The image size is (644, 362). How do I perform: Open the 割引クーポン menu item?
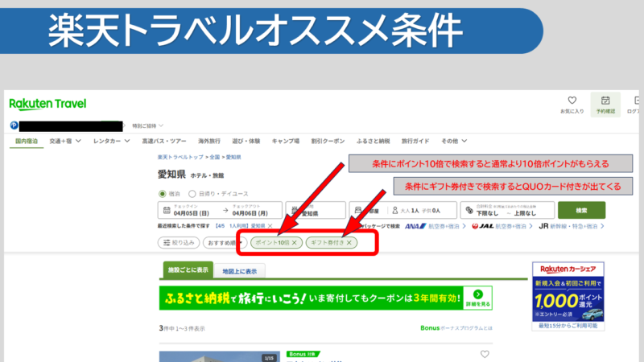click(x=328, y=141)
